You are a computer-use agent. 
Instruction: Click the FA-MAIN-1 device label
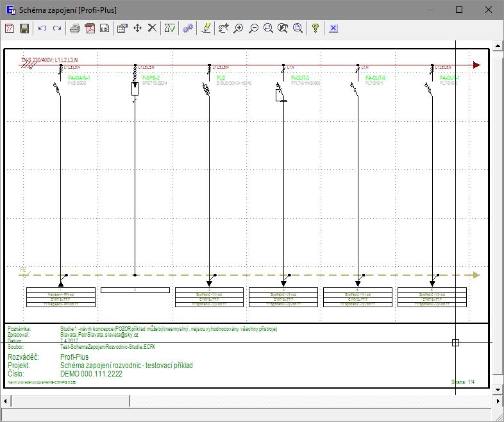pyautogui.click(x=79, y=78)
